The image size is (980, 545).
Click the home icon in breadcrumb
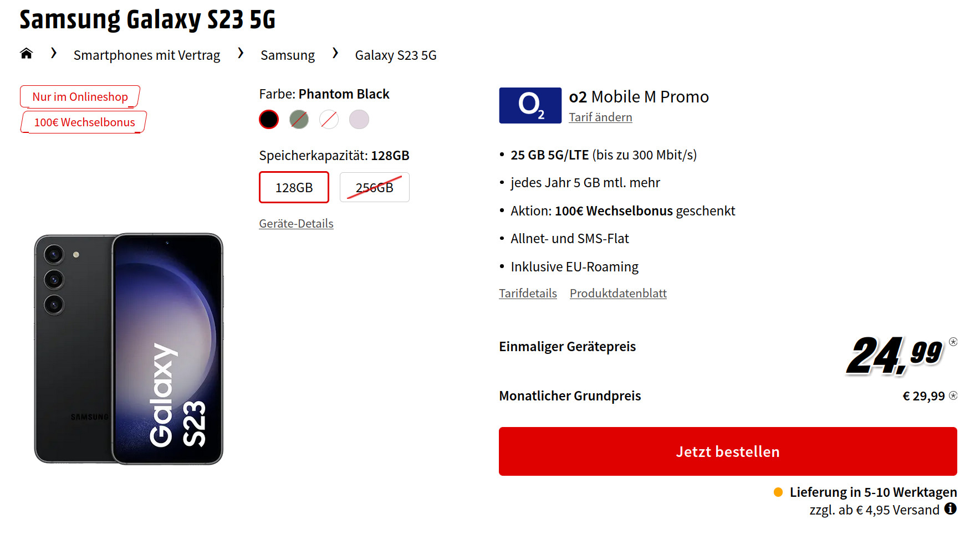tap(26, 54)
